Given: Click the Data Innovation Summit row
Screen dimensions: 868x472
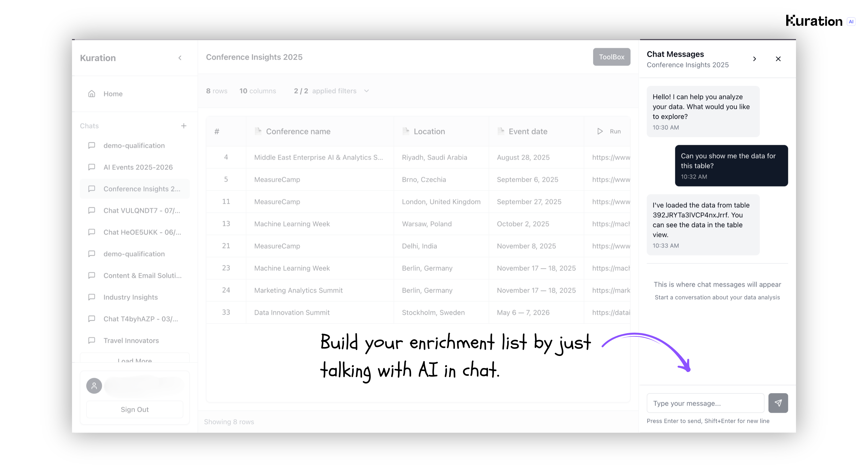Looking at the screenshot, I should pos(292,313).
